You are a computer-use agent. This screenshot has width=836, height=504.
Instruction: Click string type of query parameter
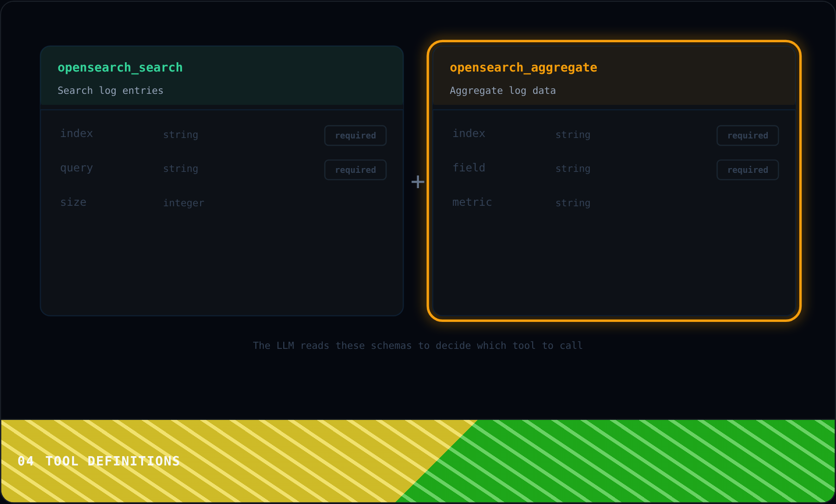(181, 169)
